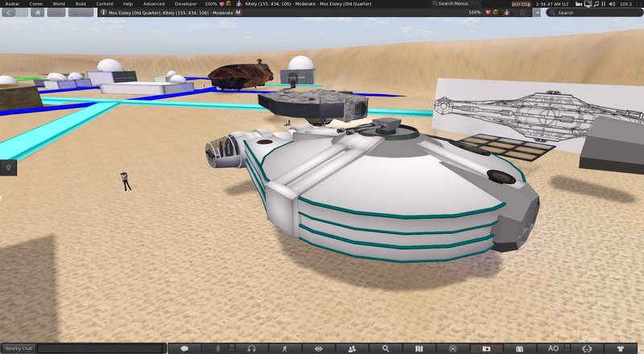
Task: Toggle the voice microphone button
Action: [x=218, y=348]
